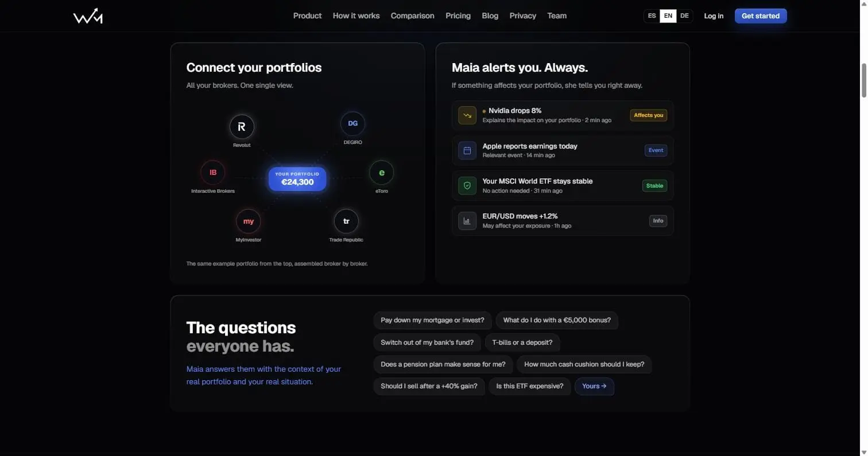This screenshot has height=456, width=868.
Task: Click the Your Portfolio €24,300 badge
Action: (x=297, y=179)
